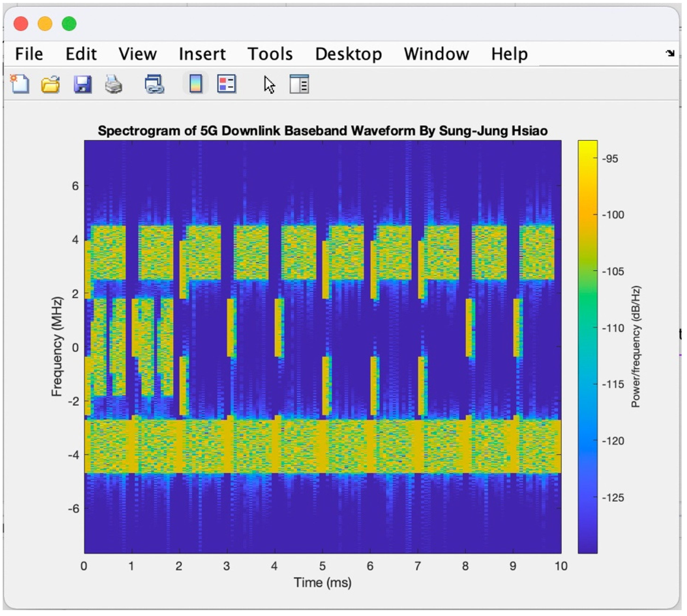
Task: Open the File menu
Action: click(x=29, y=54)
